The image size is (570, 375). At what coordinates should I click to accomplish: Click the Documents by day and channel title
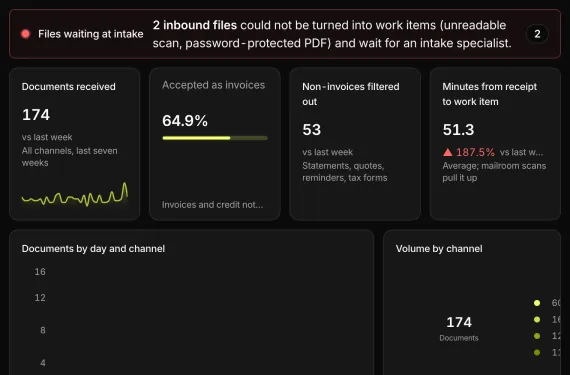[x=93, y=249]
